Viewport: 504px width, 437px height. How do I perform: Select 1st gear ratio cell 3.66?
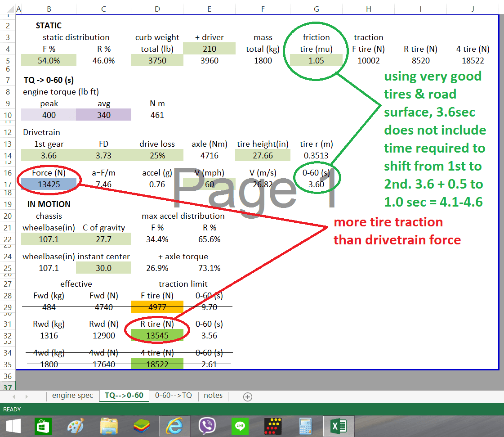(x=49, y=155)
